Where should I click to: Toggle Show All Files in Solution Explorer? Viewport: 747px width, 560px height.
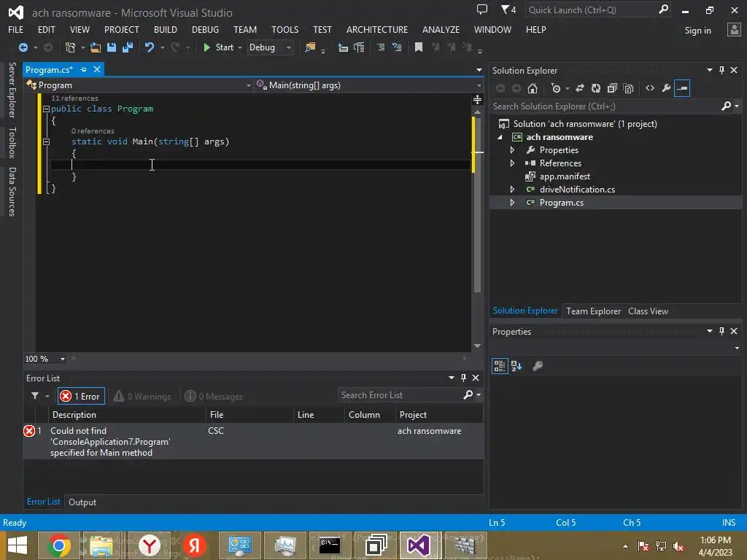click(628, 88)
